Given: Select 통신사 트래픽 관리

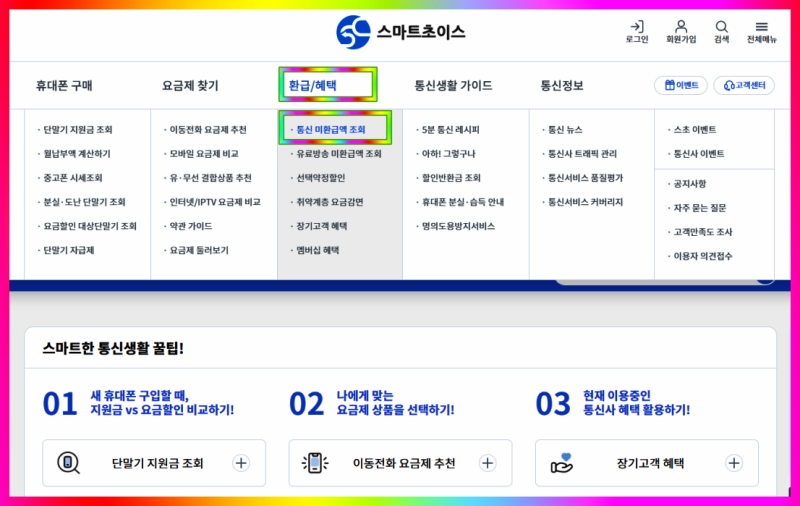Looking at the screenshot, I should tap(582, 154).
